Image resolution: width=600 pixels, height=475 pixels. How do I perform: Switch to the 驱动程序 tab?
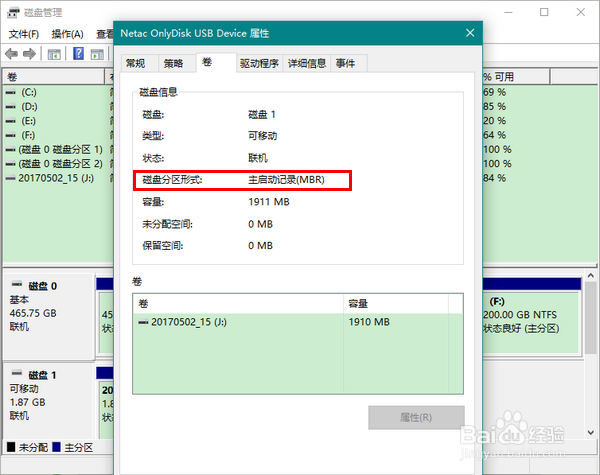click(259, 63)
